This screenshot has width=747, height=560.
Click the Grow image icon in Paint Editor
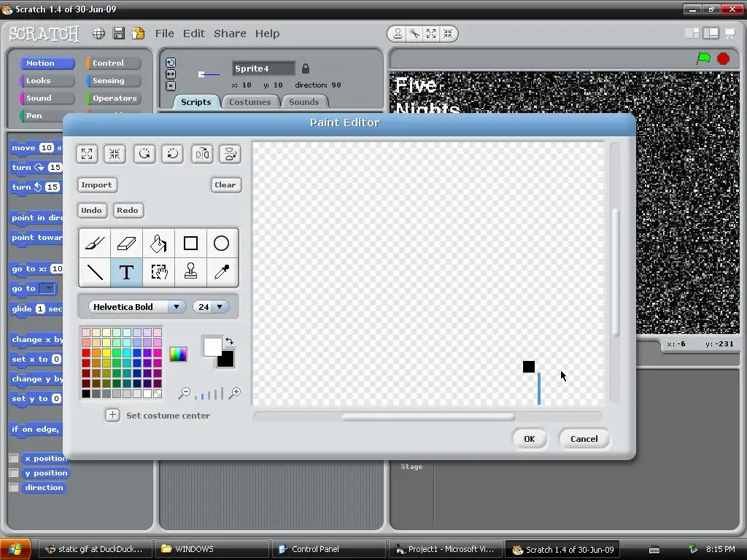click(87, 154)
